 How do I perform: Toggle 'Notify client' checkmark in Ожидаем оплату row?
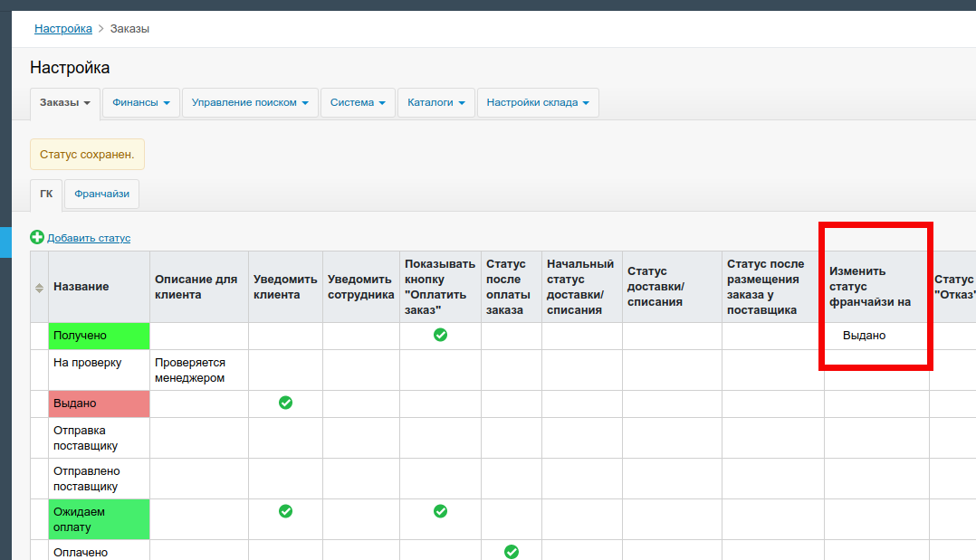pos(285,511)
